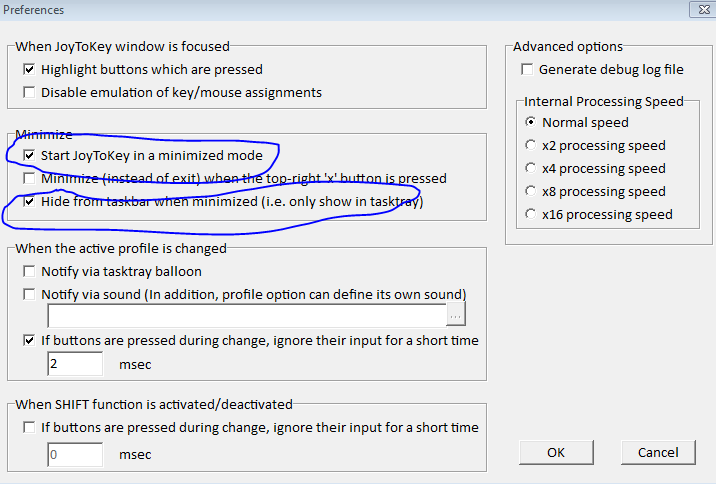The height and width of the screenshot is (484, 716).
Task: Toggle Start JoyToKey in a minimized mode
Action: pos(29,156)
